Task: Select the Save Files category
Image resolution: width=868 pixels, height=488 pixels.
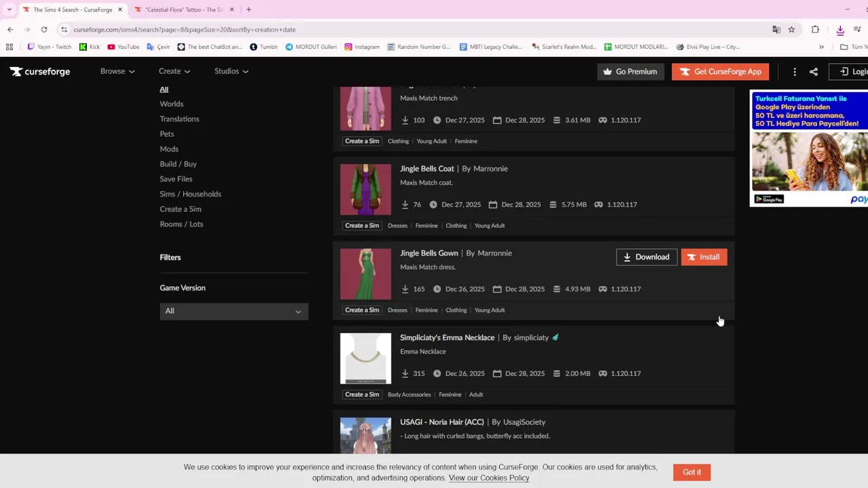Action: click(176, 179)
